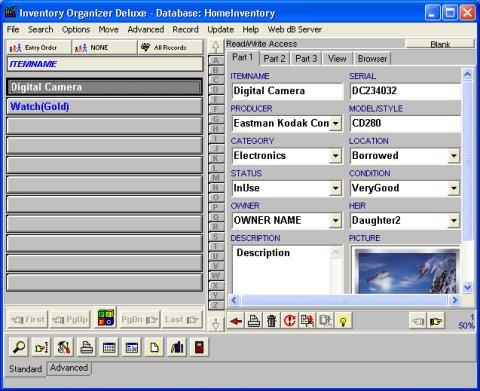Click the red back arrow icon

pos(236,321)
